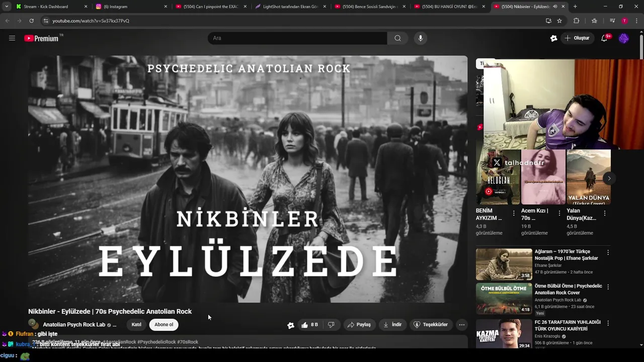Go back in browser history
Screen dimensions: 644x362
[x=7, y=21]
